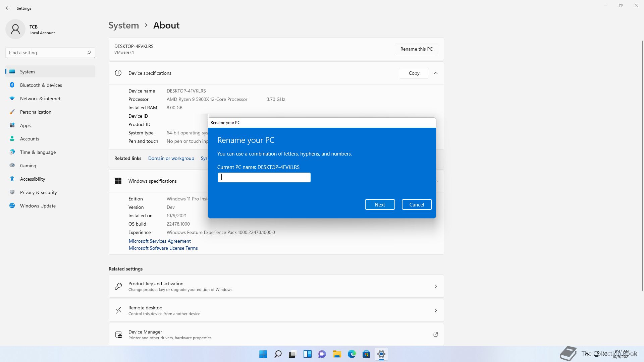Open taskbar Search
This screenshot has height=362, width=644.
click(x=278, y=354)
